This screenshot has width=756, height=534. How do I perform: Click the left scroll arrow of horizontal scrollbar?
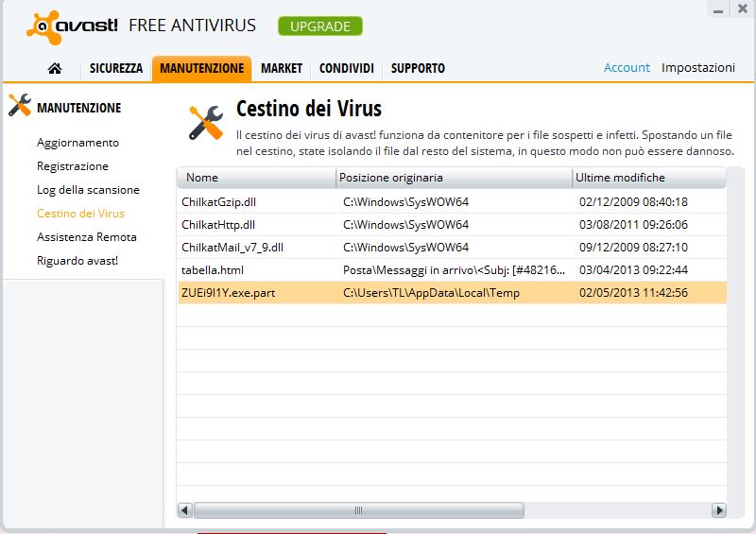185,509
